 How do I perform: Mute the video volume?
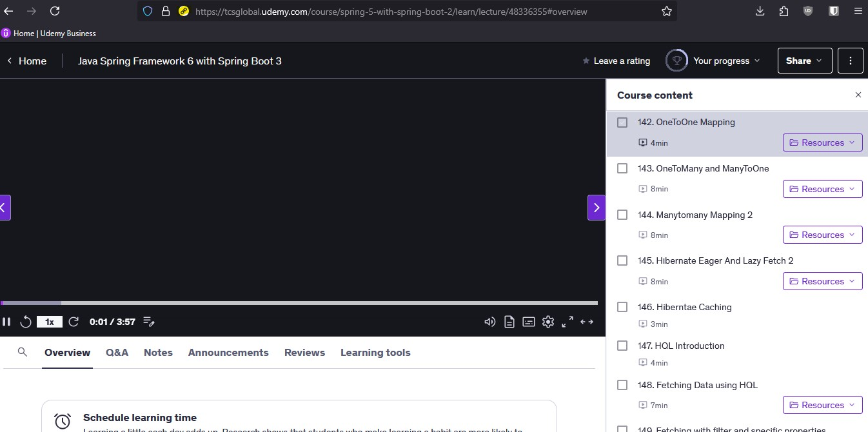pos(489,322)
